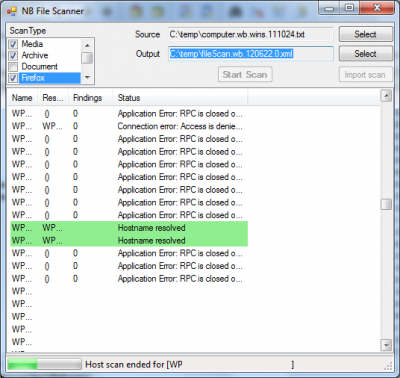Image resolution: width=400 pixels, height=378 pixels.
Task: Click the ScanType list up arrow
Action: pos(87,45)
